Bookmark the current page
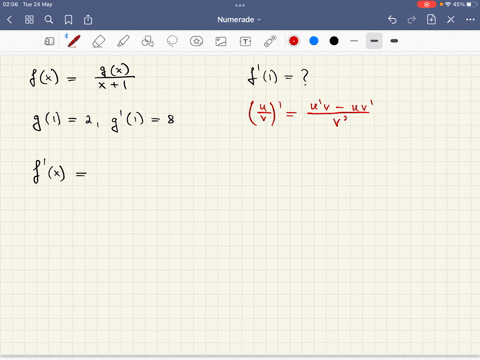Viewport: 480px width, 360px height. (68, 20)
